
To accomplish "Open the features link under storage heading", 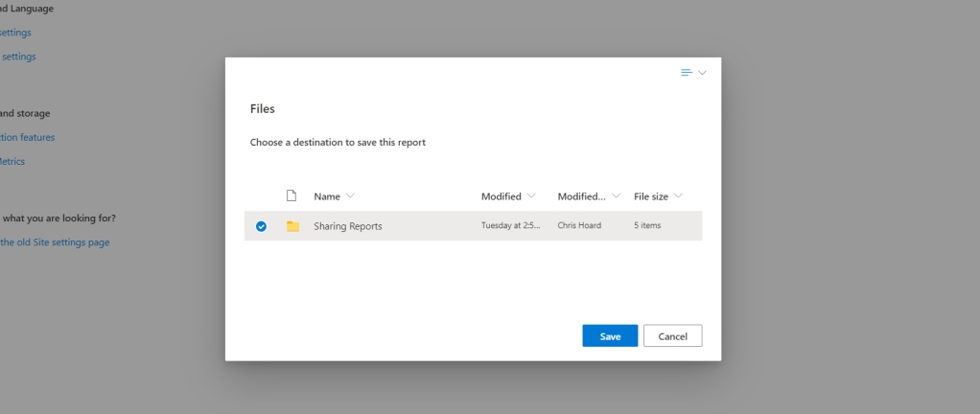I will 28,137.
